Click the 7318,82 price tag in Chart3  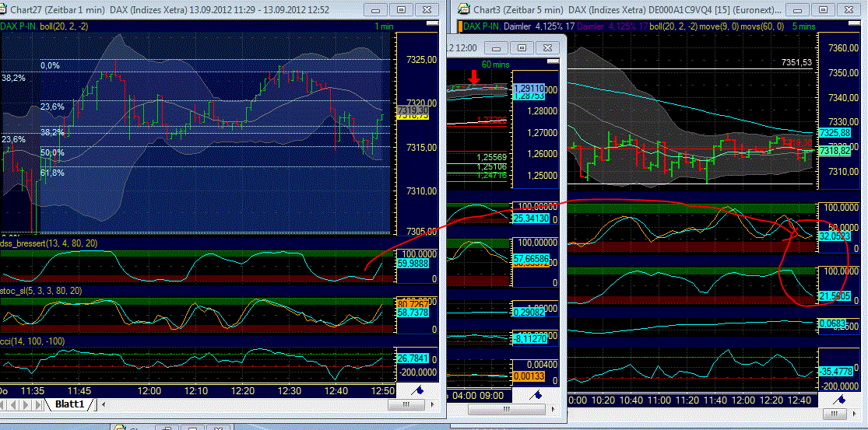click(834, 150)
